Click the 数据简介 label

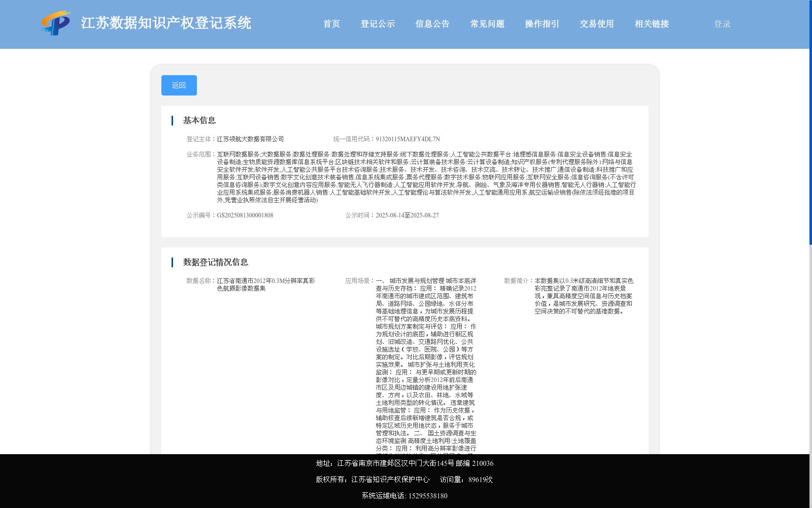(x=519, y=281)
